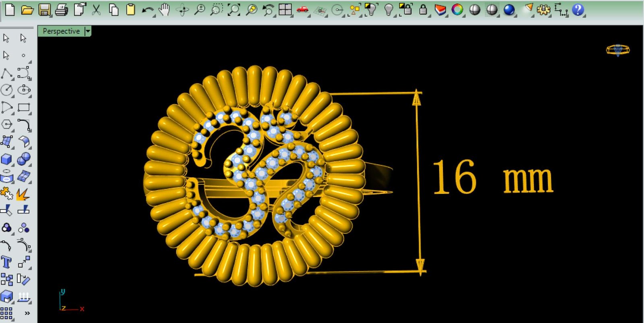The height and width of the screenshot is (323, 644).
Task: Click the Zoom Extents icon
Action: [233, 10]
